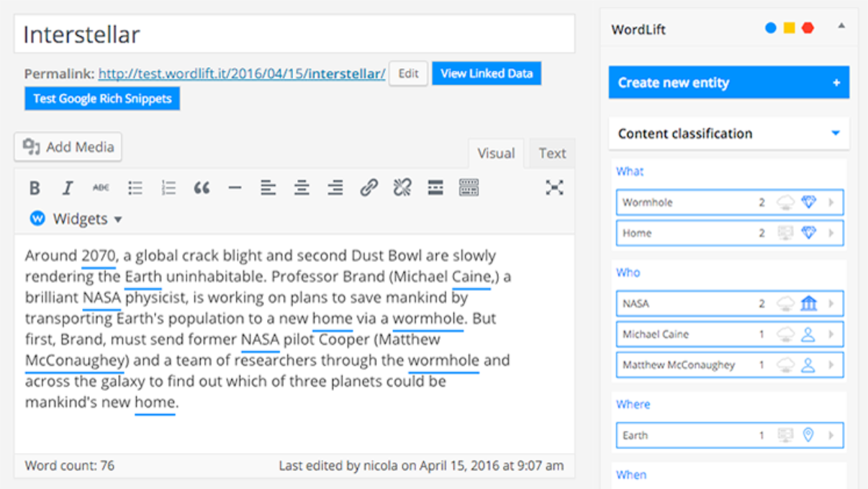The image size is (868, 489).
Task: Expand the Matthew McConaughey entity arrow
Action: (831, 365)
